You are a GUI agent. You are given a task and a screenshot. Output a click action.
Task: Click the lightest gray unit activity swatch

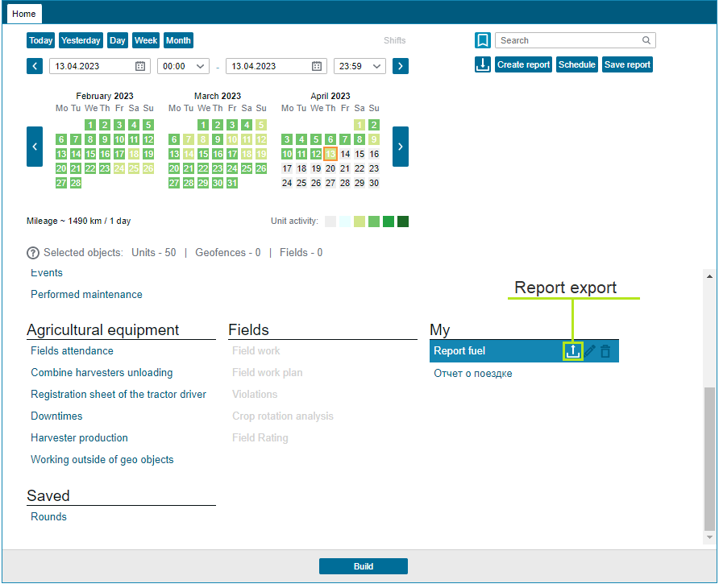pos(330,222)
